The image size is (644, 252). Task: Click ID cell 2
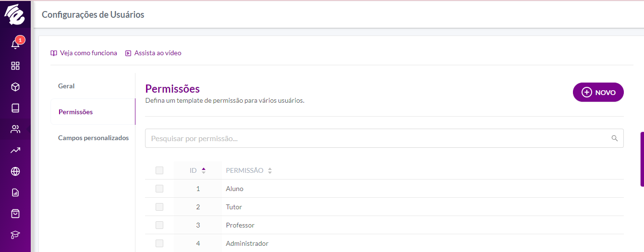198,207
